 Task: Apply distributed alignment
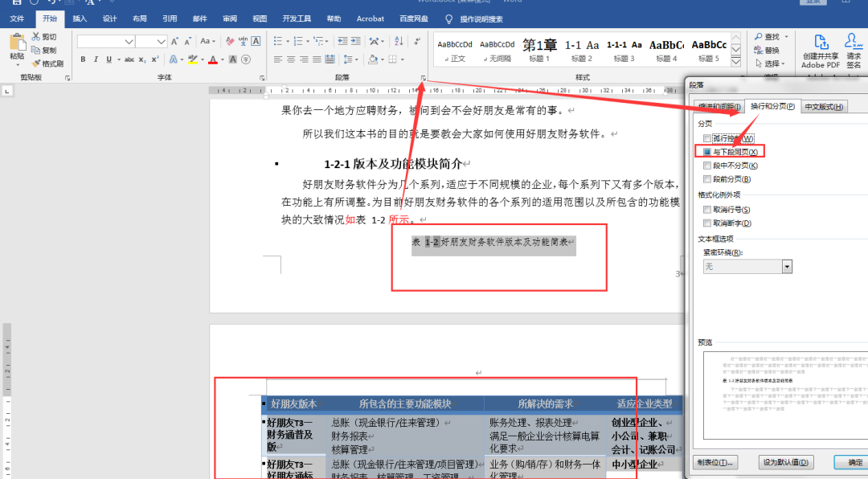click(x=330, y=59)
